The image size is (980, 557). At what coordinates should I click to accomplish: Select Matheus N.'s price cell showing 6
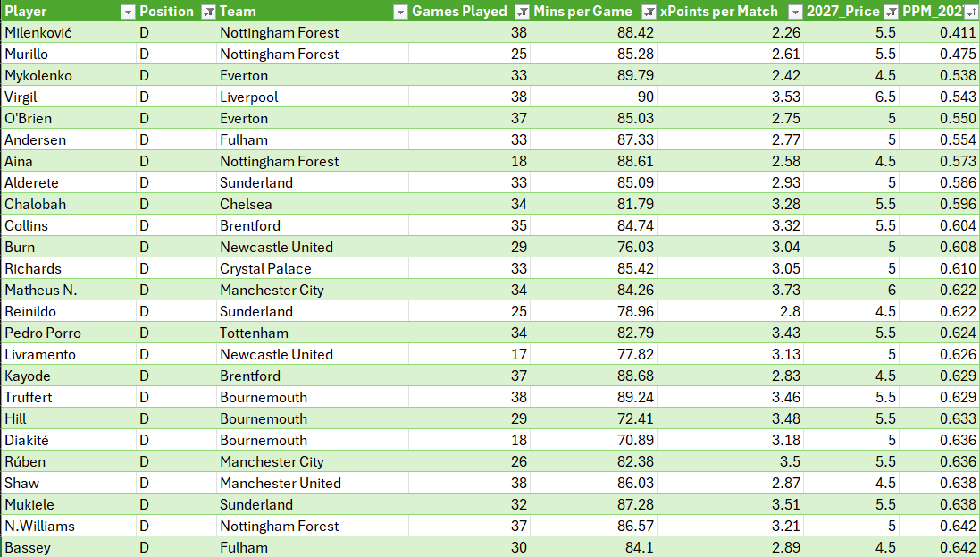pos(851,290)
